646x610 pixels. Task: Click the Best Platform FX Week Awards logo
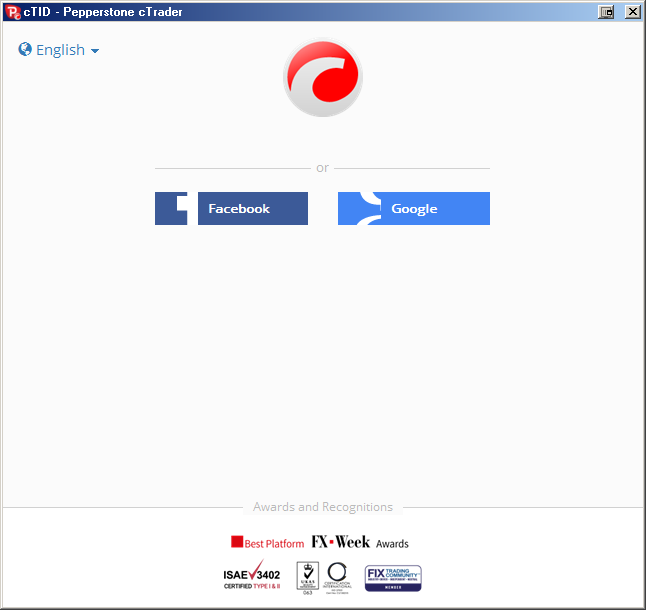pyautogui.click(x=320, y=542)
